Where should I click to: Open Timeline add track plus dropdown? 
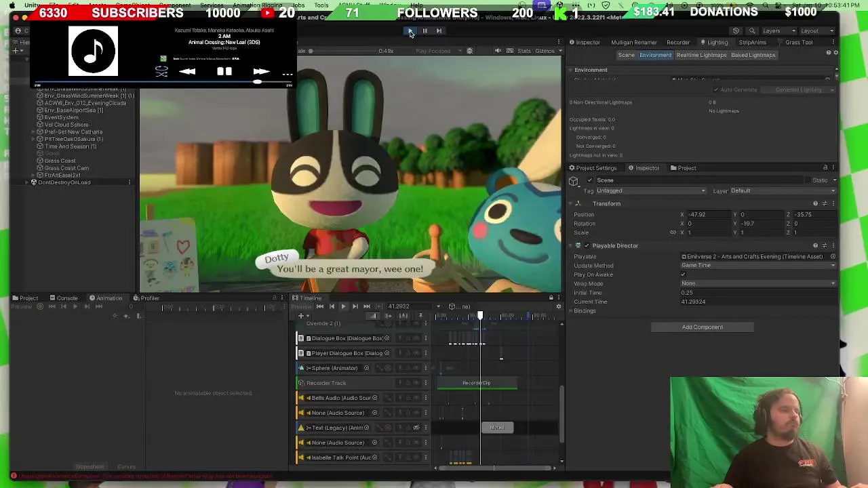pos(303,316)
